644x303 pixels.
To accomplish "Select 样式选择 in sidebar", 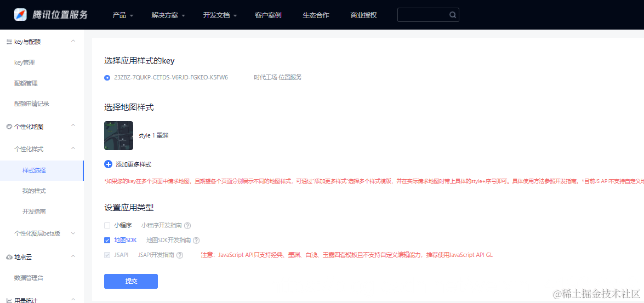I will [x=42, y=170].
